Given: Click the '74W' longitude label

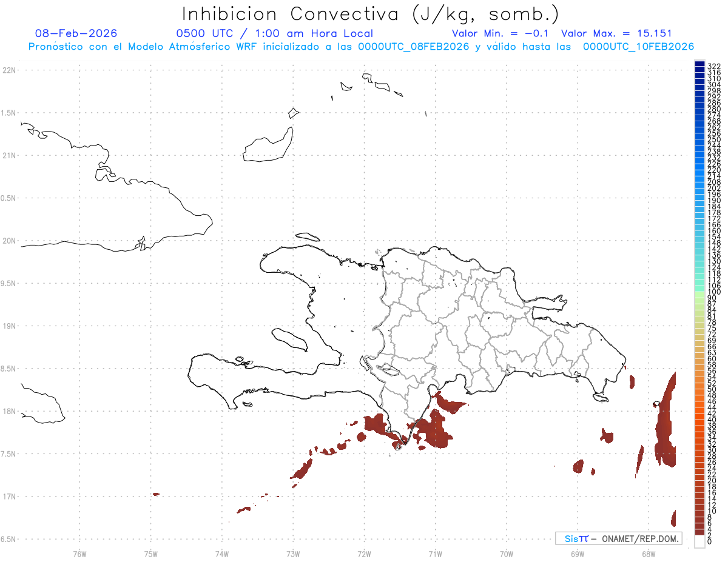Looking at the screenshot, I should pyautogui.click(x=222, y=554).
